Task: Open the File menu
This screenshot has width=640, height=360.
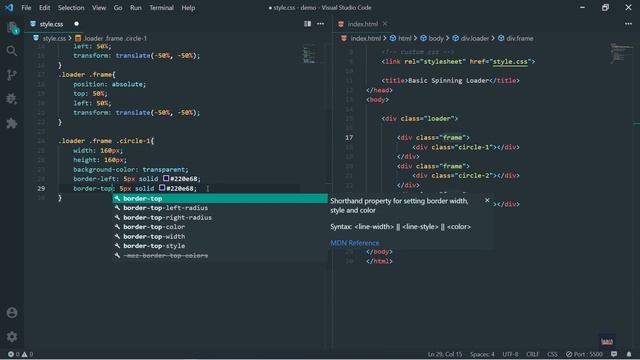Action: pos(26,8)
